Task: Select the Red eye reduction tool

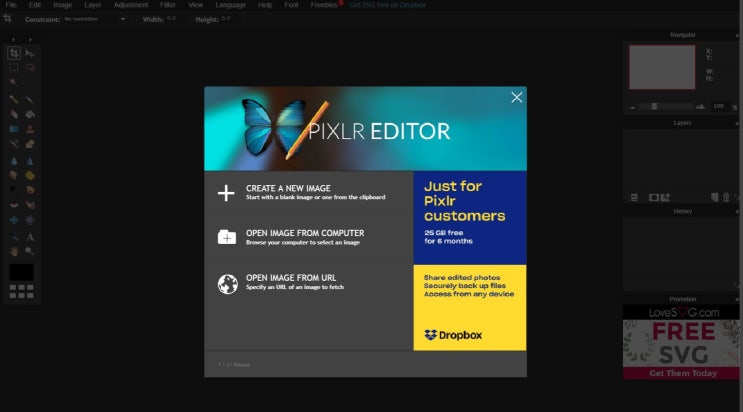Action: (14, 205)
